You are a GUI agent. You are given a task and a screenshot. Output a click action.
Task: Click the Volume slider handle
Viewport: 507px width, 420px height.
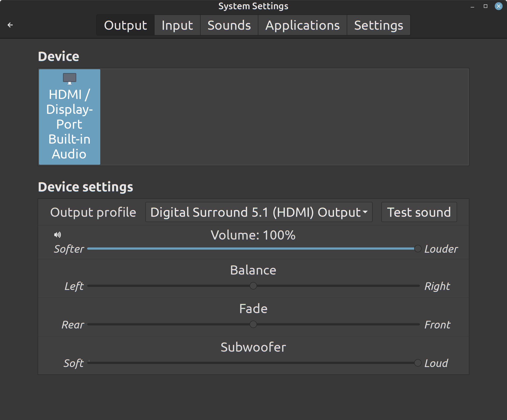[x=418, y=249]
